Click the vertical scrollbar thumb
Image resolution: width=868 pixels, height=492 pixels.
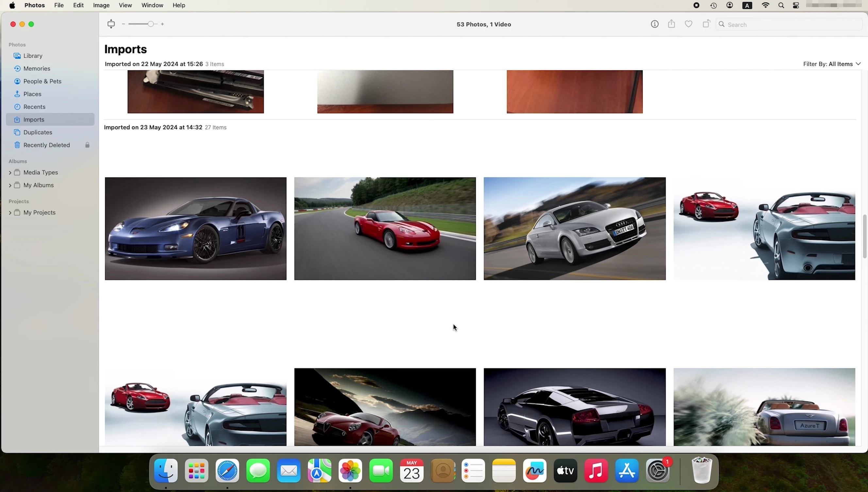pos(865,236)
